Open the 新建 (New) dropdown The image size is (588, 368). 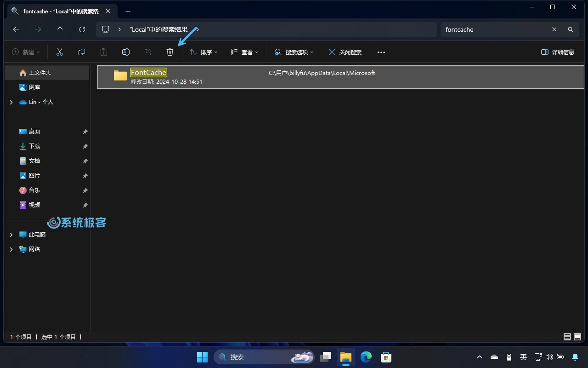pos(26,52)
